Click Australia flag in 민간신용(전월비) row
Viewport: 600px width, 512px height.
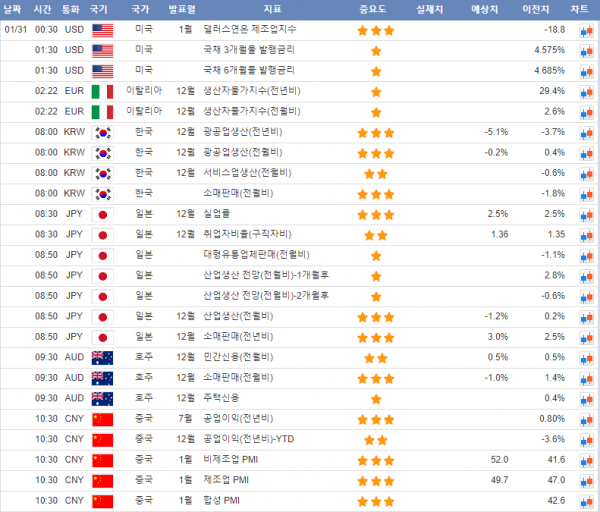(102, 357)
